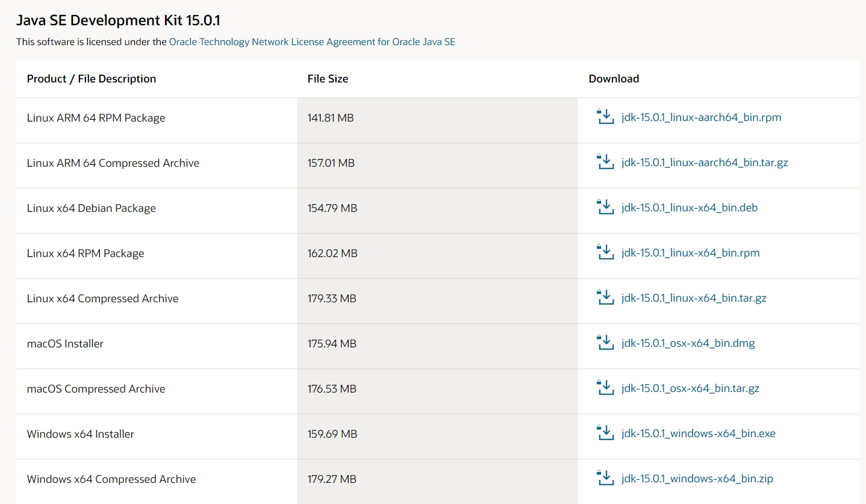The width and height of the screenshot is (866, 504).
Task: Download jdk-15.0.1_windows-x64_bin.exe link
Action: tap(699, 434)
